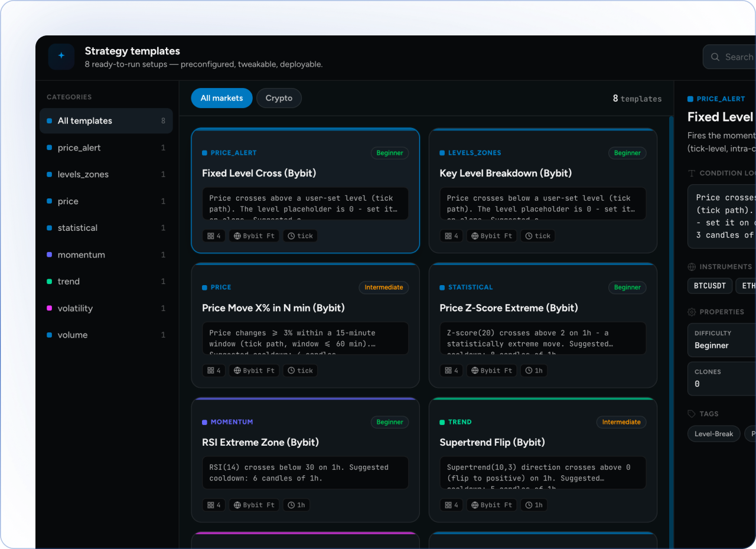Filter by the volume category
Screen dimensions: 756x549
coord(106,335)
